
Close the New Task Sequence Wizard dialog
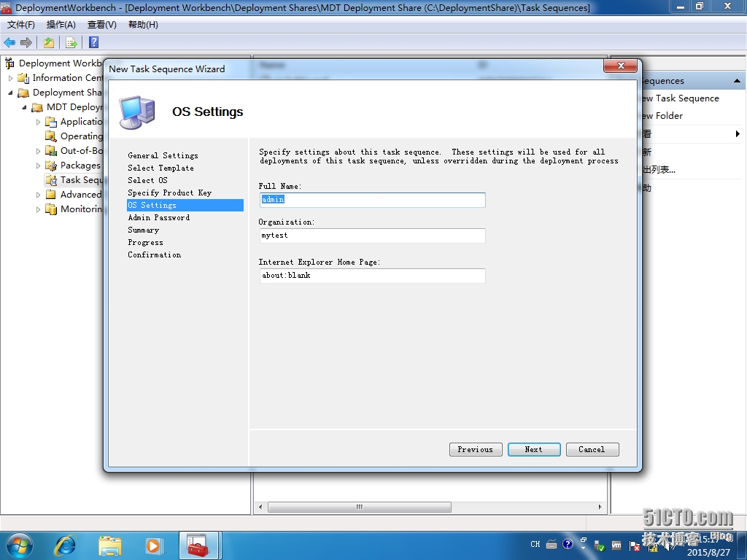tap(620, 66)
